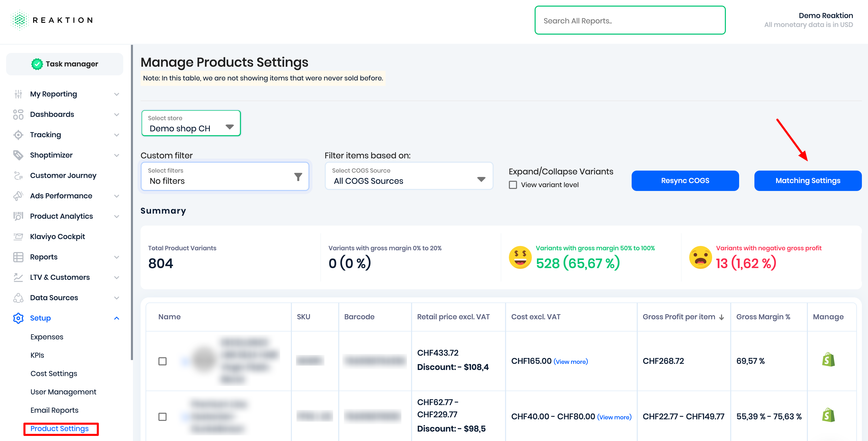Collapse the Setup menu chevron
The width and height of the screenshot is (868, 441).
pyautogui.click(x=117, y=318)
